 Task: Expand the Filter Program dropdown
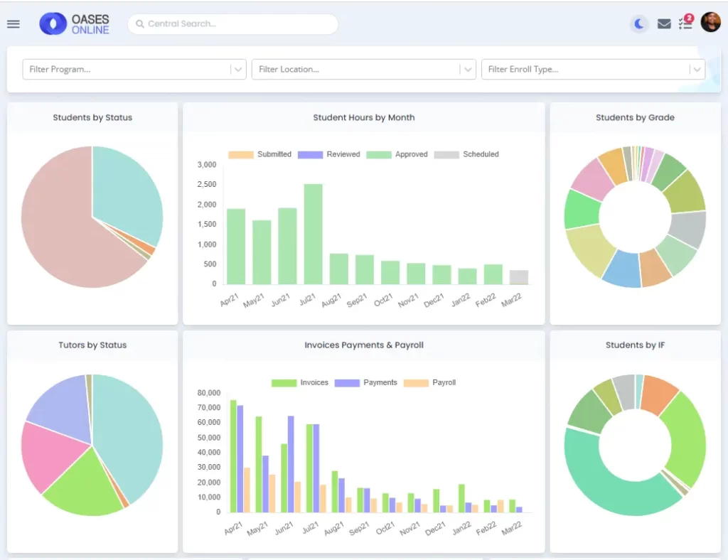[x=238, y=70]
